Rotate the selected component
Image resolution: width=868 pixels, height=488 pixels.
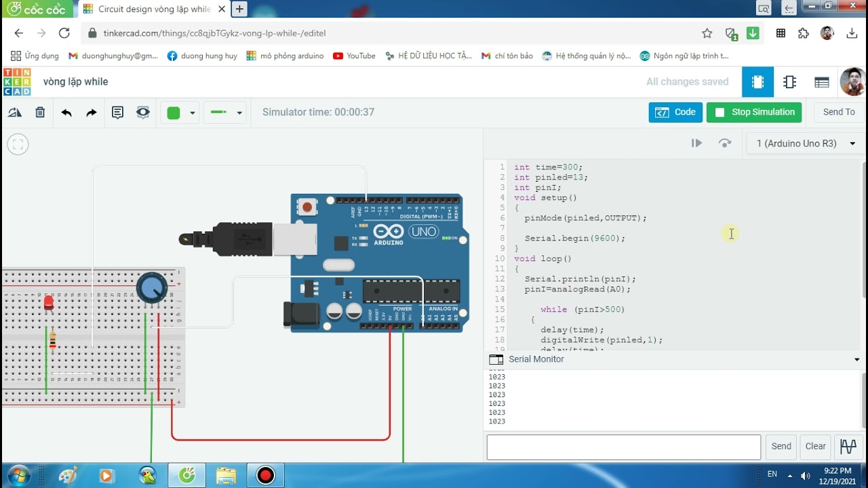tap(15, 113)
